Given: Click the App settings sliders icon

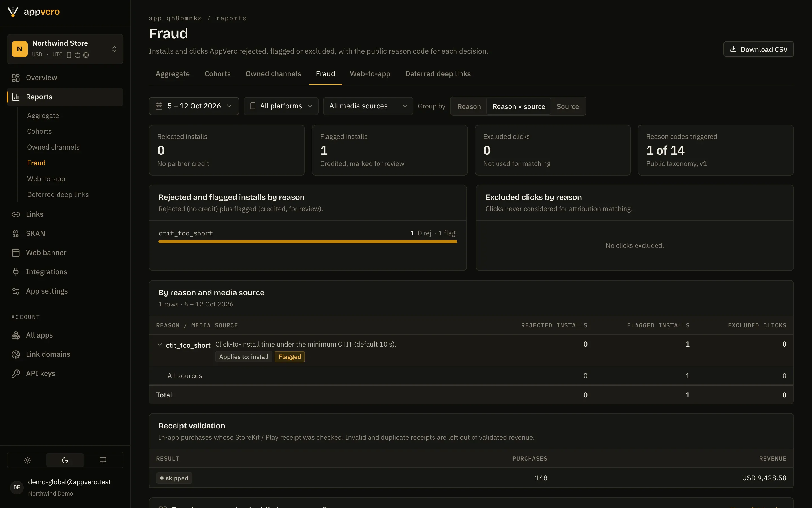Looking at the screenshot, I should pos(16,291).
